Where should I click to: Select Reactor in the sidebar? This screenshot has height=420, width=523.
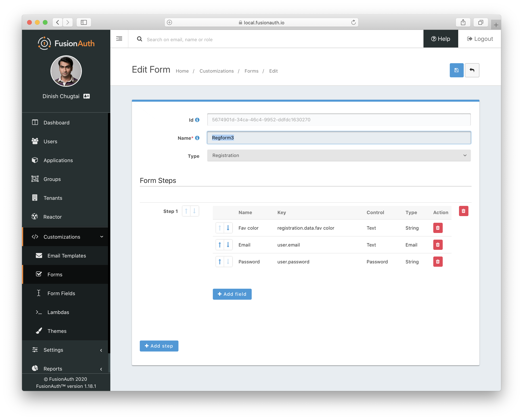tap(52, 216)
